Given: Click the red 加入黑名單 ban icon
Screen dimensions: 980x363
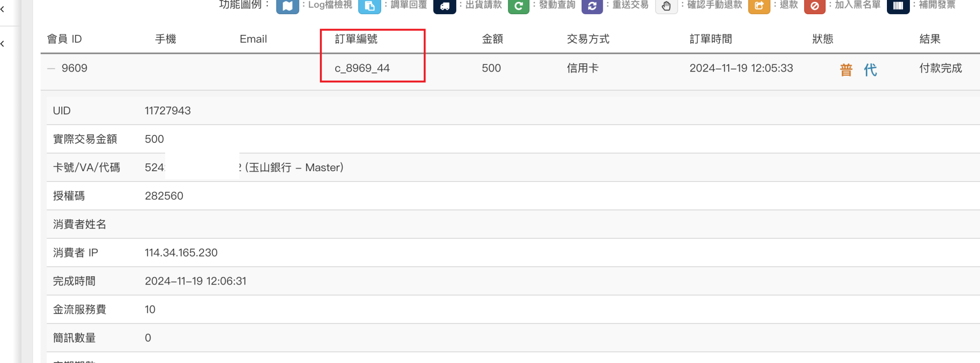Looking at the screenshot, I should tap(814, 6).
